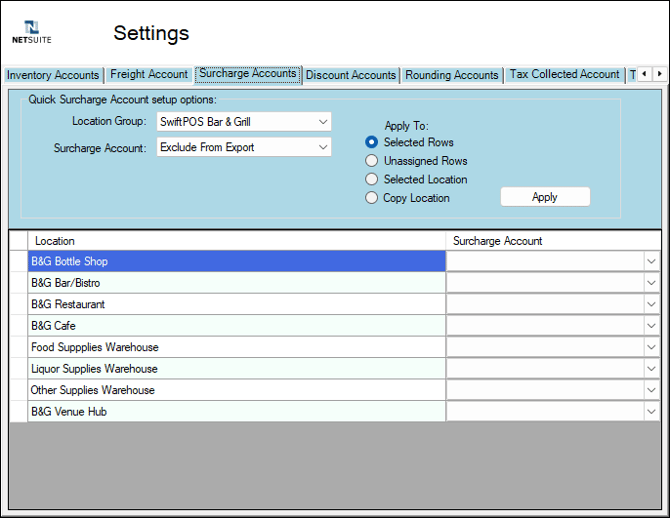Open surcharge dropdown for B&G Cafe
This screenshot has width=670, height=518.
pyautogui.click(x=651, y=326)
